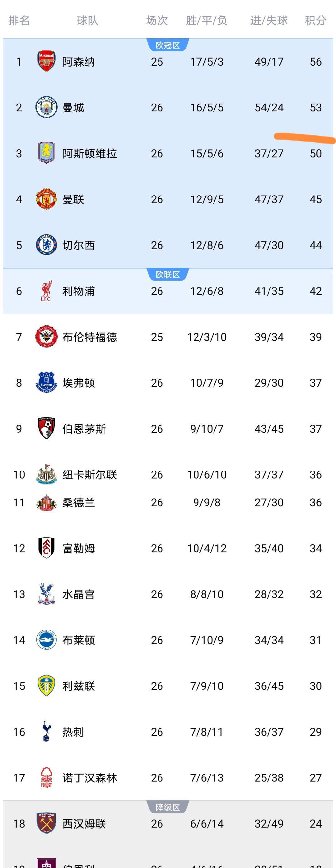This screenshot has width=336, height=868.
Task: Open the Newcastle United badge
Action: coord(46,474)
